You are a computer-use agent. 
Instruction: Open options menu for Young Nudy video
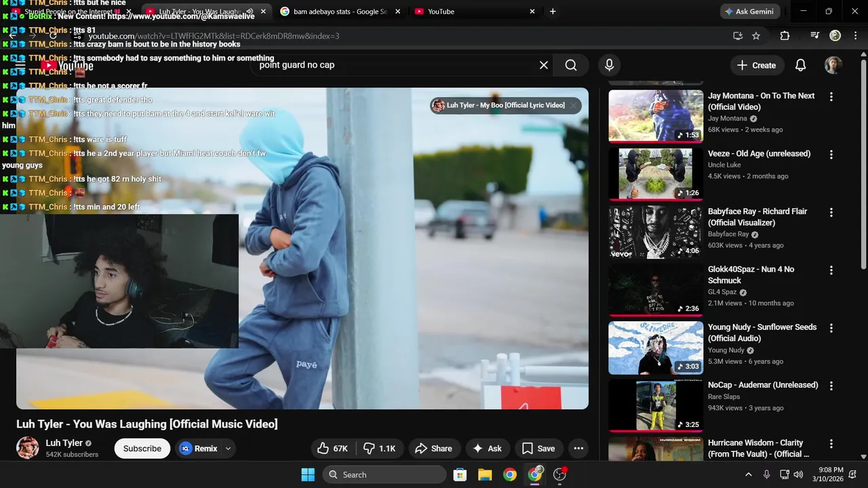click(831, 328)
